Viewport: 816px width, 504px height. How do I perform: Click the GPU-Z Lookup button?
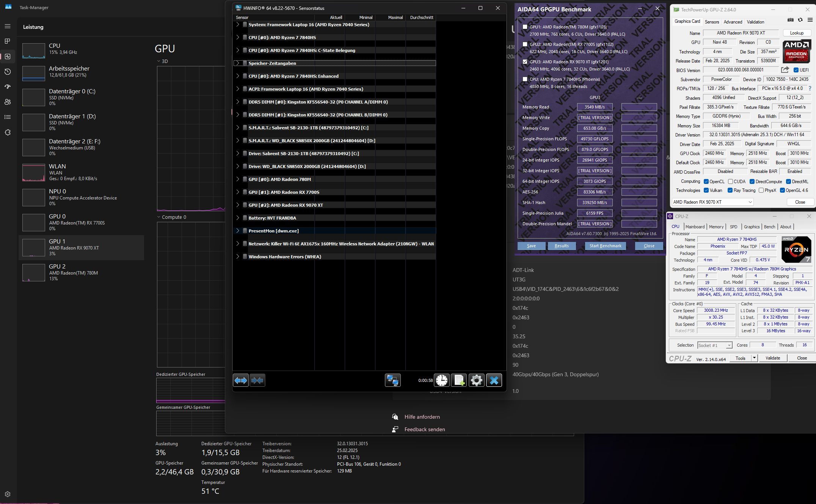pyautogui.click(x=797, y=33)
